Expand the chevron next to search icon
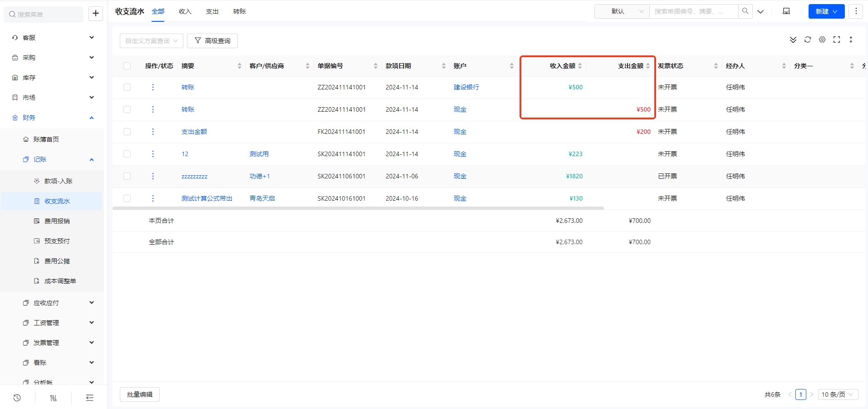The image size is (868, 409). (760, 12)
